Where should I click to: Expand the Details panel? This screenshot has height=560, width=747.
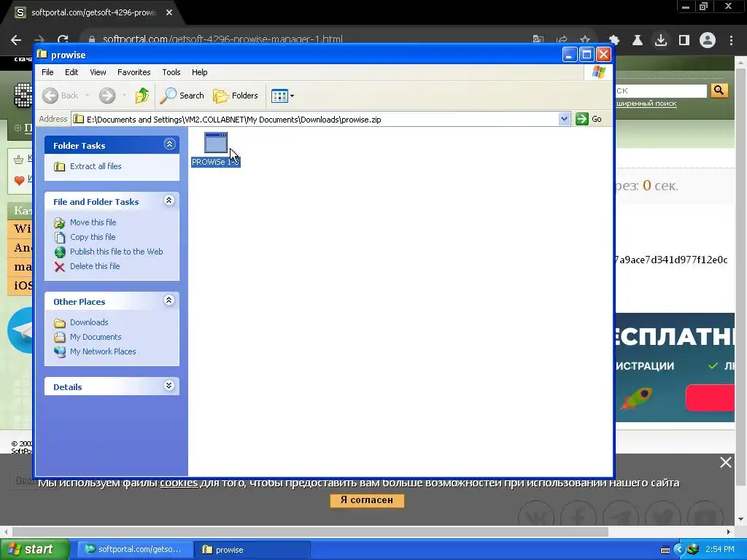(169, 386)
